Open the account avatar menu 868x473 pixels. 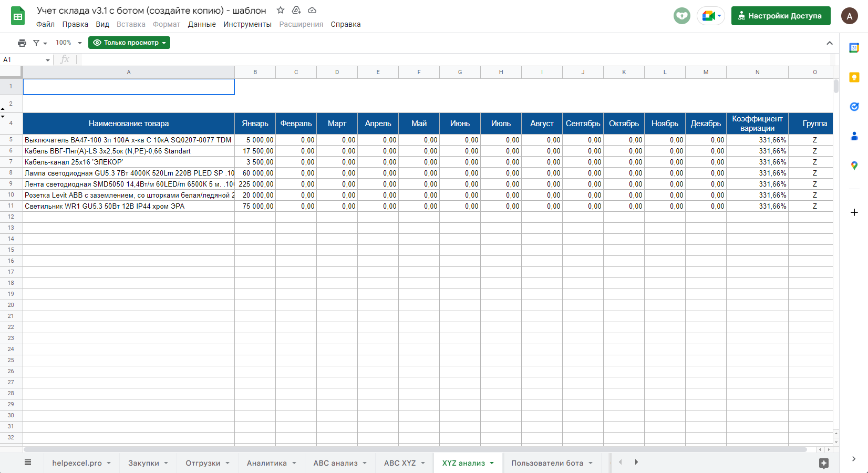tap(850, 16)
